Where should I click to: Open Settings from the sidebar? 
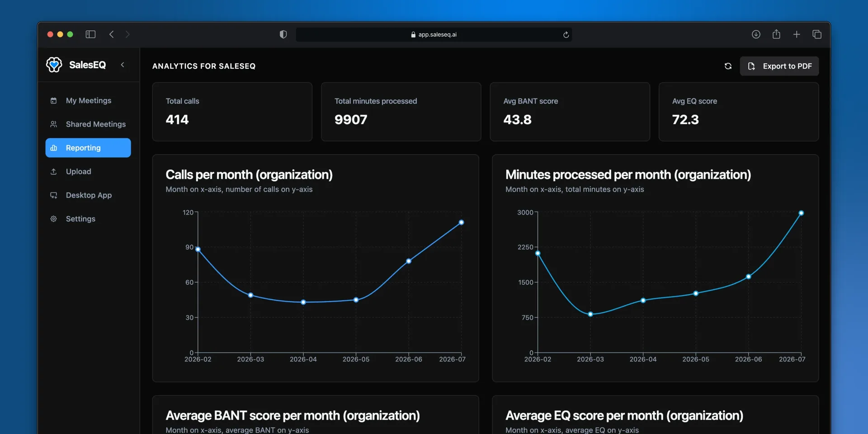coord(88,219)
